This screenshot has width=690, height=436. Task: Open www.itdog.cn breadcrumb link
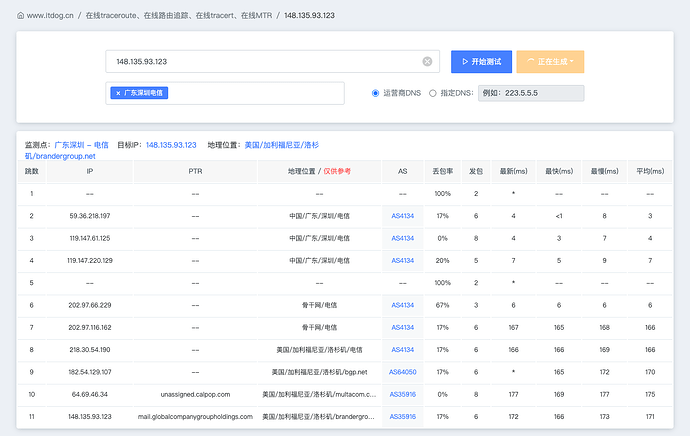point(50,15)
